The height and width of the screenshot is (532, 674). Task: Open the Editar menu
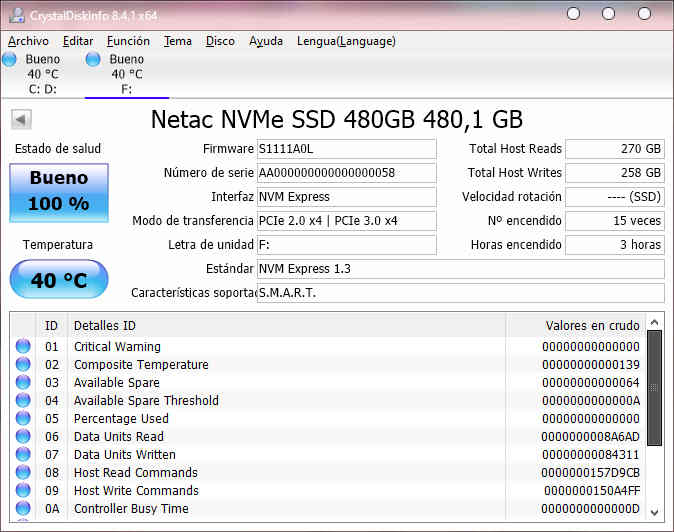(78, 41)
